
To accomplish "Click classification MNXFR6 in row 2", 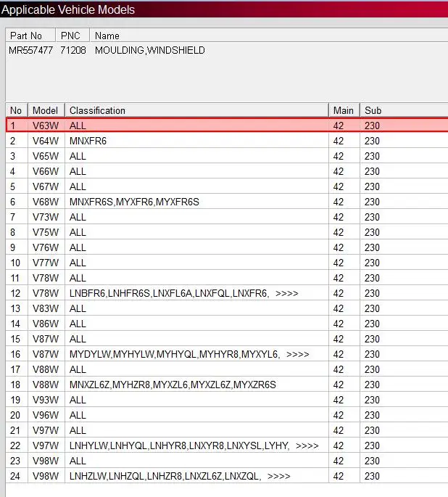I will point(88,141).
